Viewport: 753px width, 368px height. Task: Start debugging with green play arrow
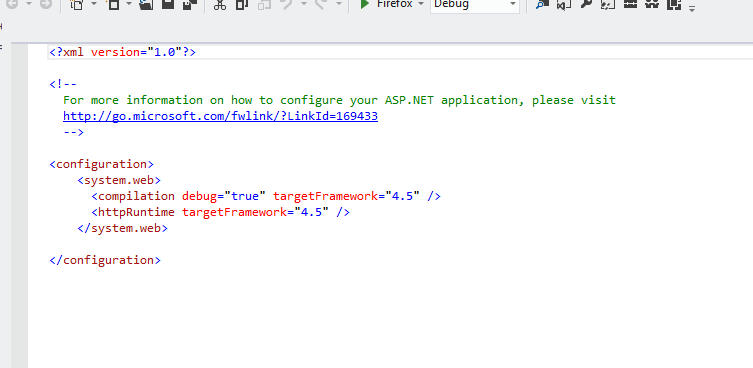(x=365, y=4)
